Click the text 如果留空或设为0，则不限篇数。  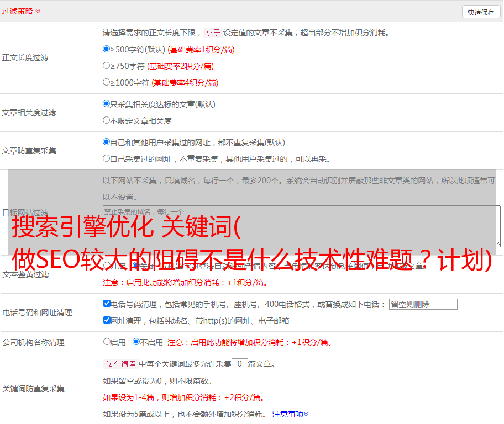(x=158, y=381)
